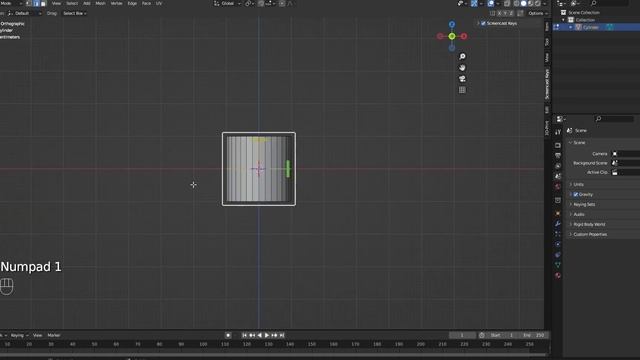
Task: Click the End frame field
Action: click(x=534, y=335)
